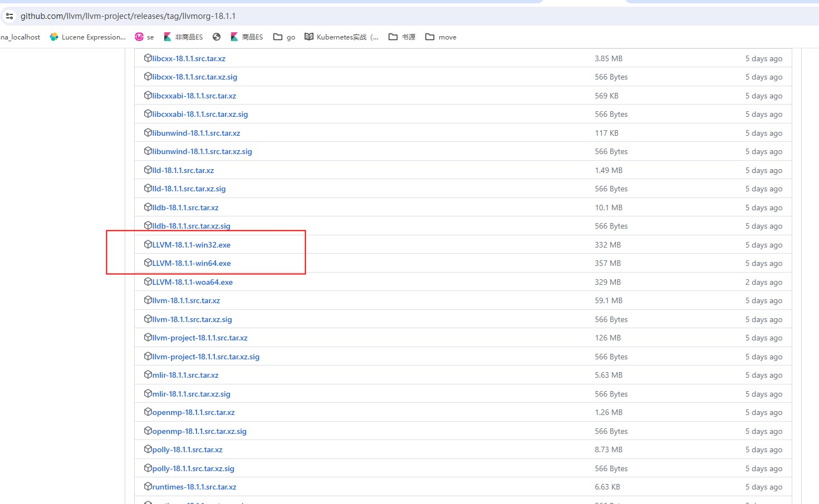The height and width of the screenshot is (504, 819).
Task: Click the package icon beside llvm-project-18.1.1.src.tar.xz
Action: 148,337
